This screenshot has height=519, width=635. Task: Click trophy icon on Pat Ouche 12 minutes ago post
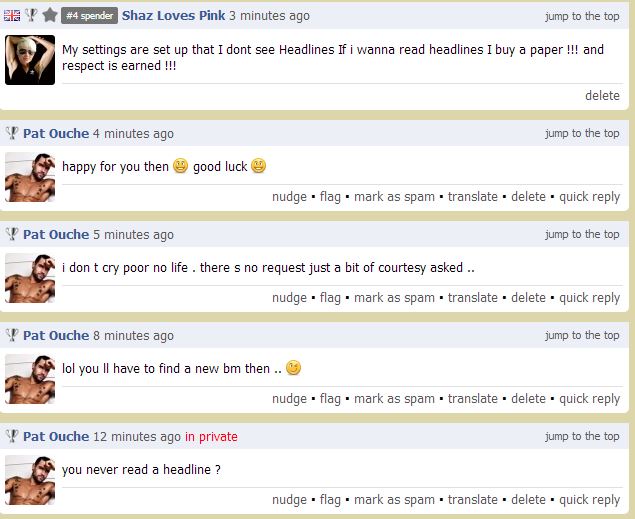pyautogui.click(x=12, y=436)
